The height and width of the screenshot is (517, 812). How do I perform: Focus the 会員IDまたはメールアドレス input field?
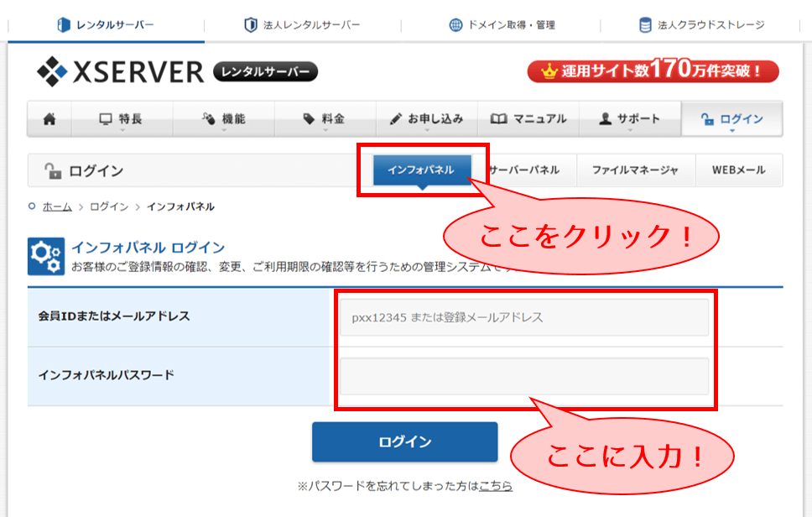524,317
